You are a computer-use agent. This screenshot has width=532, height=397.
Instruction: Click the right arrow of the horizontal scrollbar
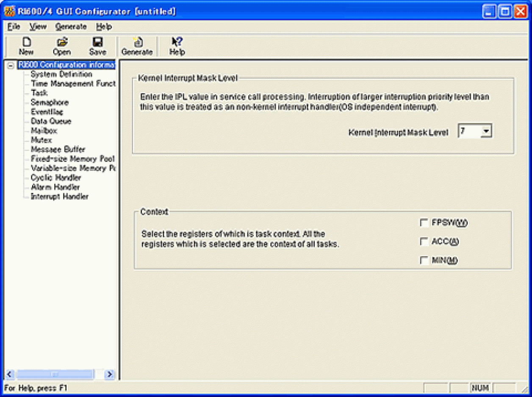[x=109, y=375]
